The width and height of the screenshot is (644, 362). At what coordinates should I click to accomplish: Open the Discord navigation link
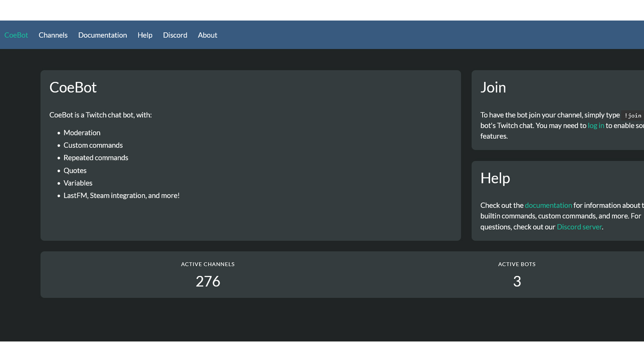click(x=175, y=35)
